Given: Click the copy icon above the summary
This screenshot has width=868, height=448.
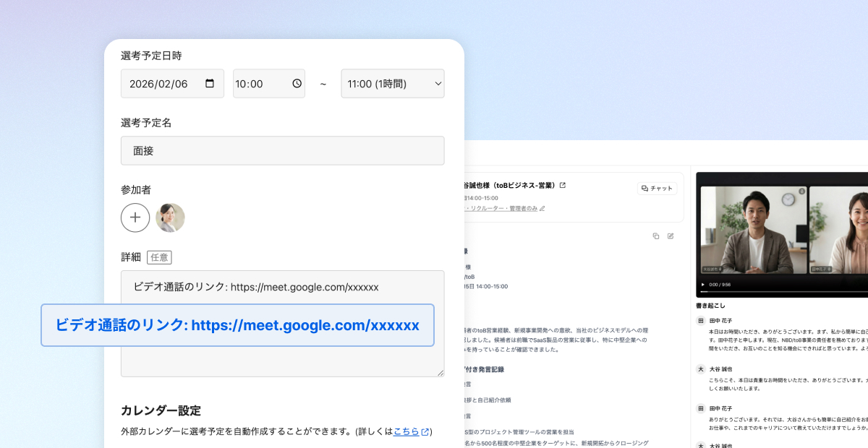Looking at the screenshot, I should [x=656, y=236].
